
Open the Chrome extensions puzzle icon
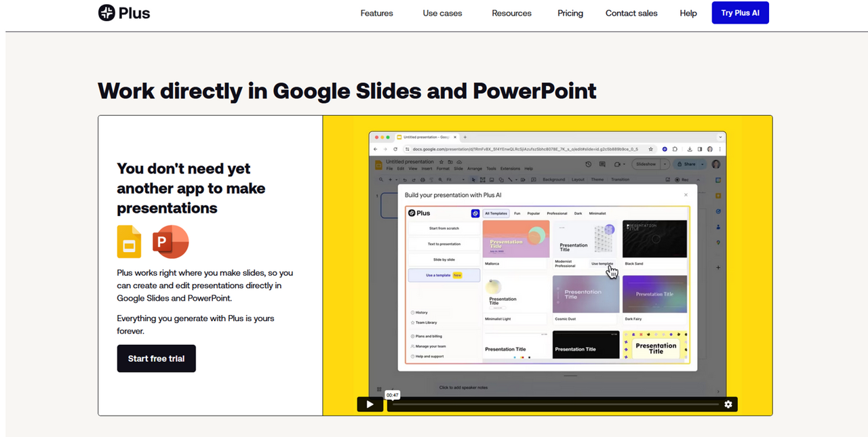[x=675, y=149]
